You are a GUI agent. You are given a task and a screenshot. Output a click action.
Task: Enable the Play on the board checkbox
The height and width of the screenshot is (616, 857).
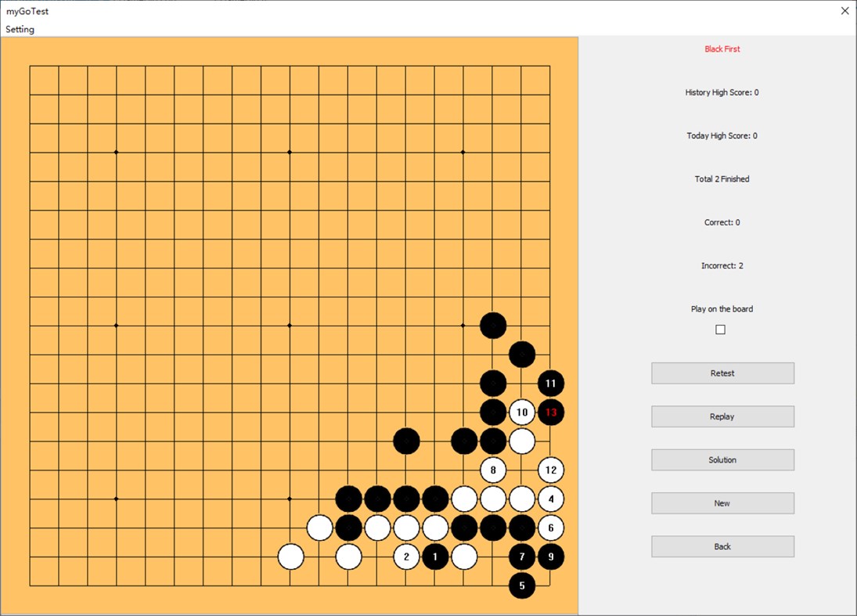tap(719, 330)
